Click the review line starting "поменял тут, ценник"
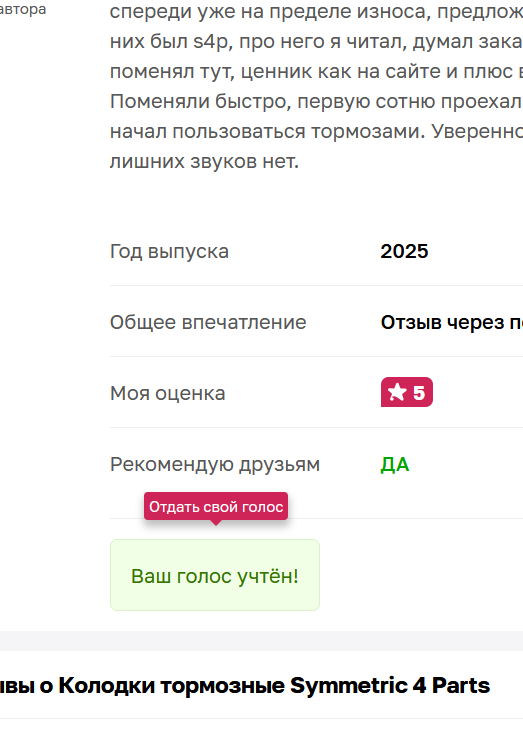This screenshot has height=748, width=523. [x=316, y=72]
